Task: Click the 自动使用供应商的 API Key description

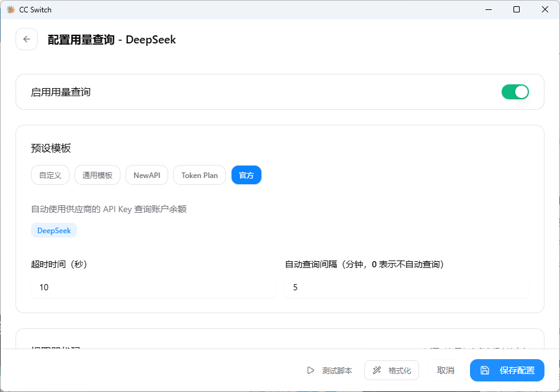Action: click(x=109, y=209)
